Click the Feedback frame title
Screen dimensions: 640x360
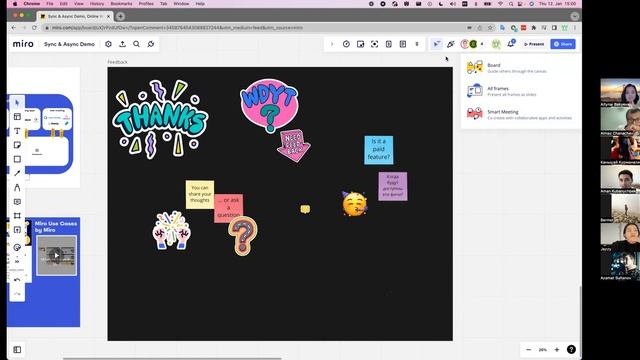click(x=118, y=62)
